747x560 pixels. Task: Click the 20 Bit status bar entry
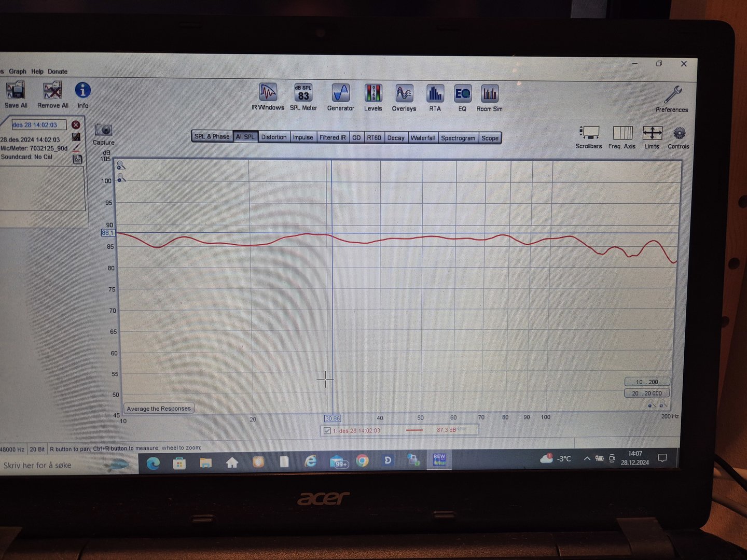tap(37, 449)
